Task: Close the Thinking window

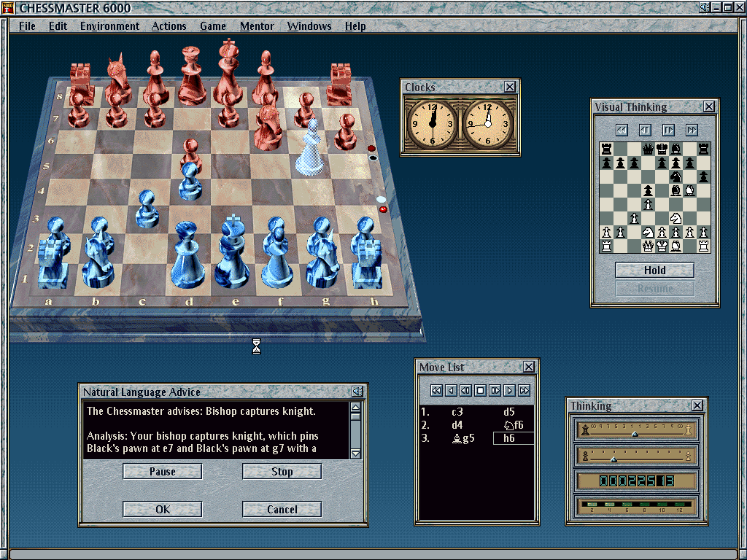Action: coord(697,405)
